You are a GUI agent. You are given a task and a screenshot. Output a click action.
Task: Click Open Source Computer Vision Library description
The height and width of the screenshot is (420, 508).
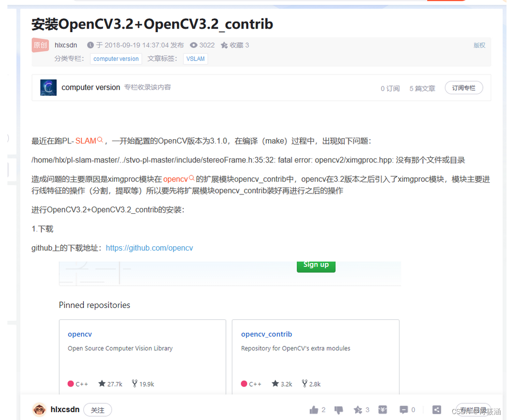(x=120, y=348)
